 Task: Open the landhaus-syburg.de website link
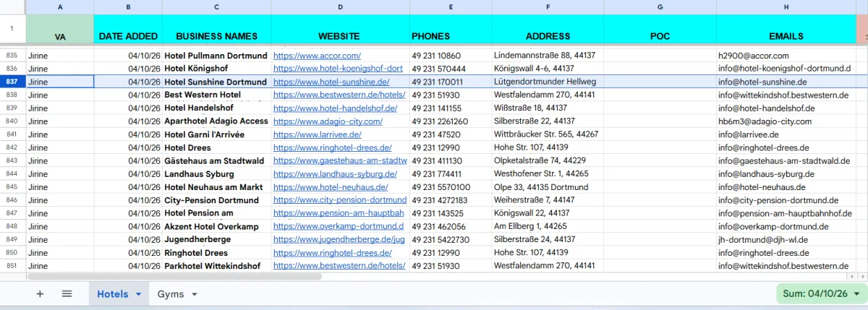click(335, 174)
